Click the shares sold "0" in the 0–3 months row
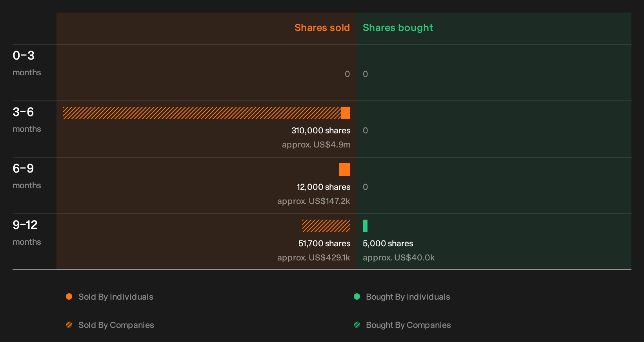This screenshot has height=342, width=644. pyautogui.click(x=347, y=74)
